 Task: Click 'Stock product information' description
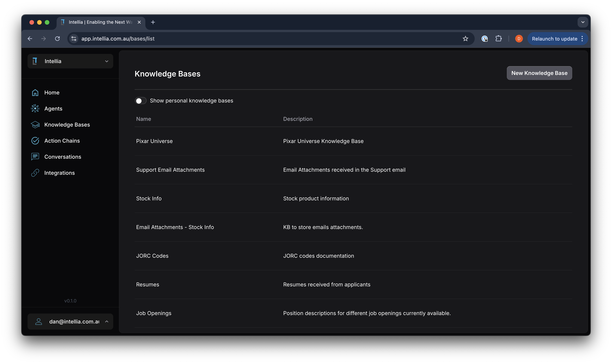[x=316, y=198]
